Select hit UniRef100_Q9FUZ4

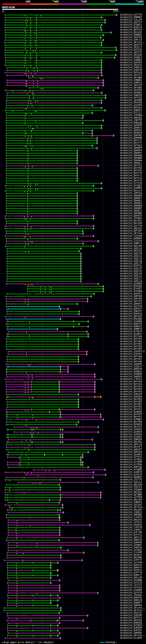pos(131,193)
